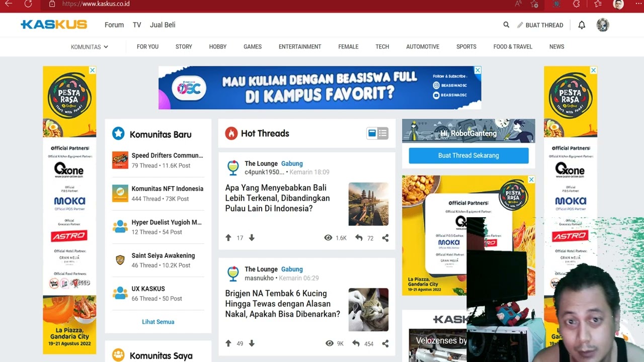Select the STORY category
The width and height of the screenshot is (644, 362).
[x=184, y=47]
